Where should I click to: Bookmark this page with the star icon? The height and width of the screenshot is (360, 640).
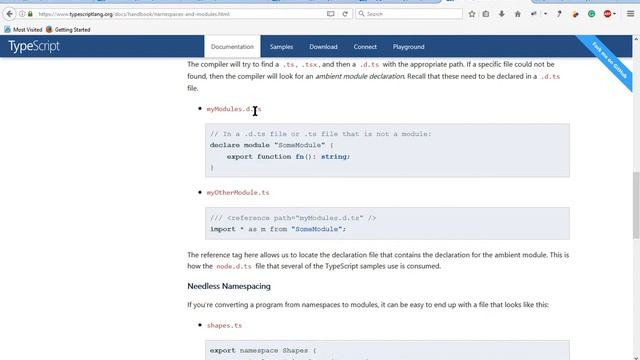coord(472,14)
